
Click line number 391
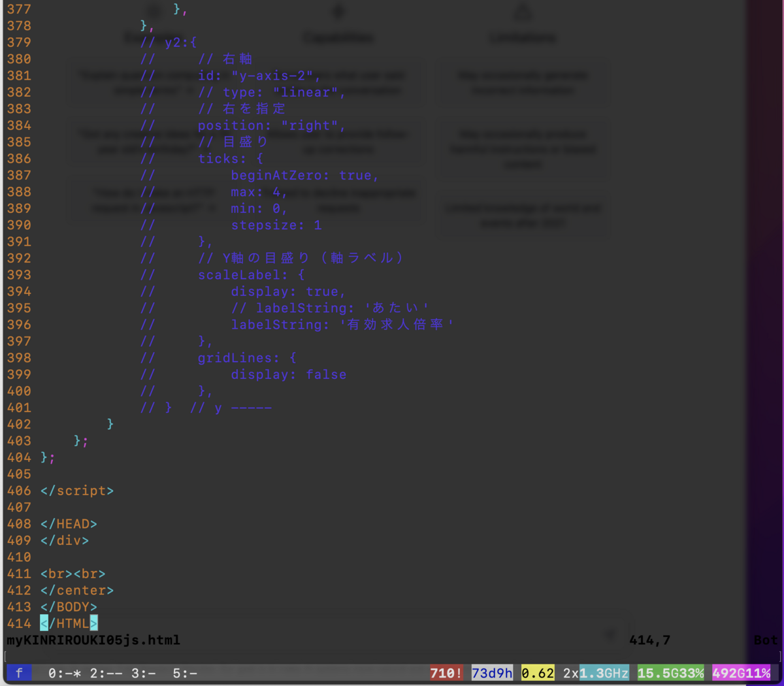coord(19,242)
